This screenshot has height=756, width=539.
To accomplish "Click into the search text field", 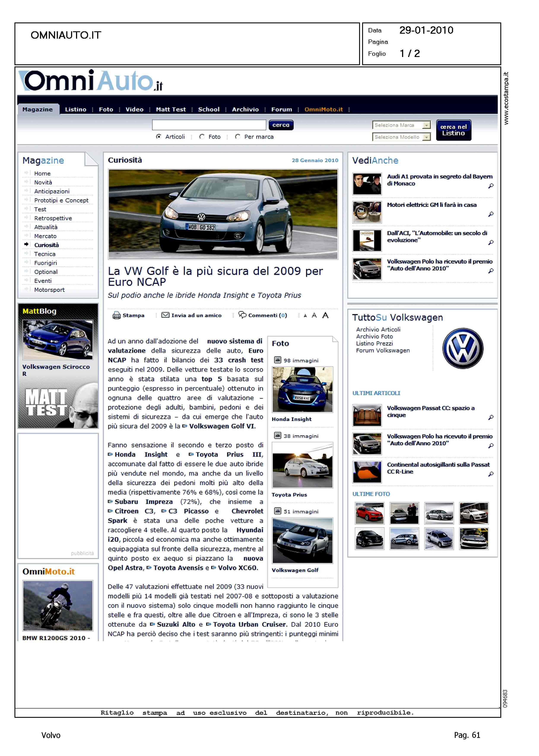I will click(209, 125).
